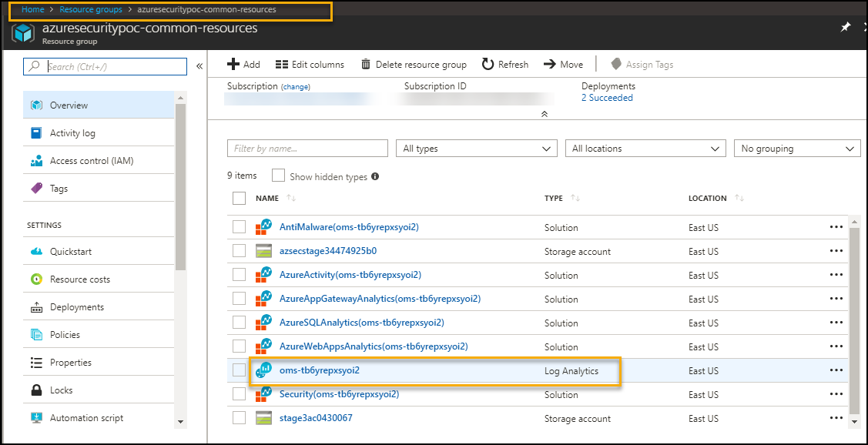Image resolution: width=868 pixels, height=445 pixels.
Task: Tick the AzureSQLAnalytics row checkbox
Action: [x=239, y=323]
